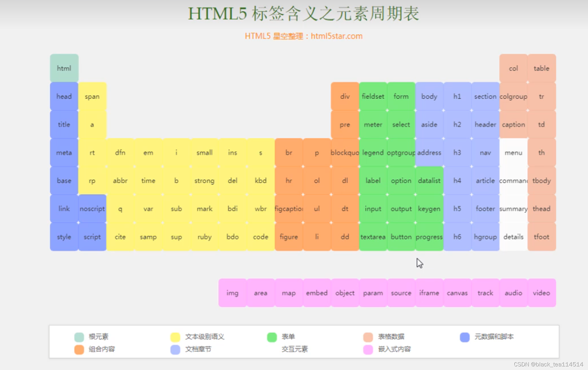The width and height of the screenshot is (588, 370).
Task: Click the colgroup element tile
Action: tap(513, 96)
